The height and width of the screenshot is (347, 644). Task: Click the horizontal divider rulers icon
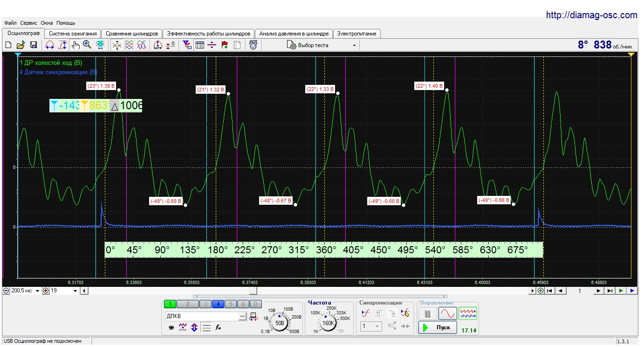[212, 45]
